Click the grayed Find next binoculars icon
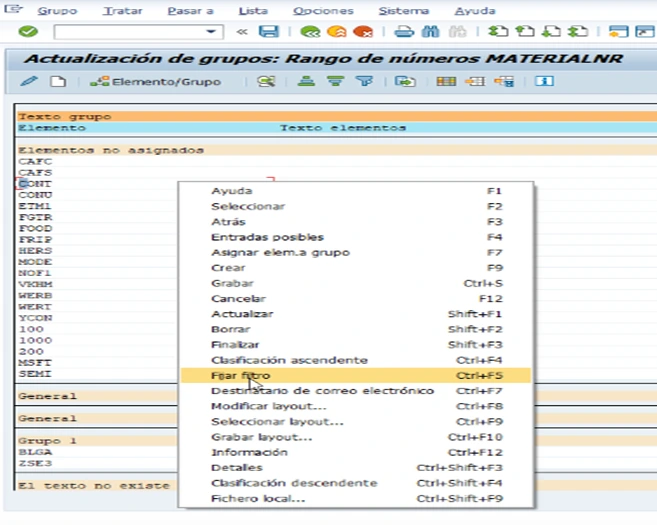The width and height of the screenshot is (657, 525). (x=457, y=31)
